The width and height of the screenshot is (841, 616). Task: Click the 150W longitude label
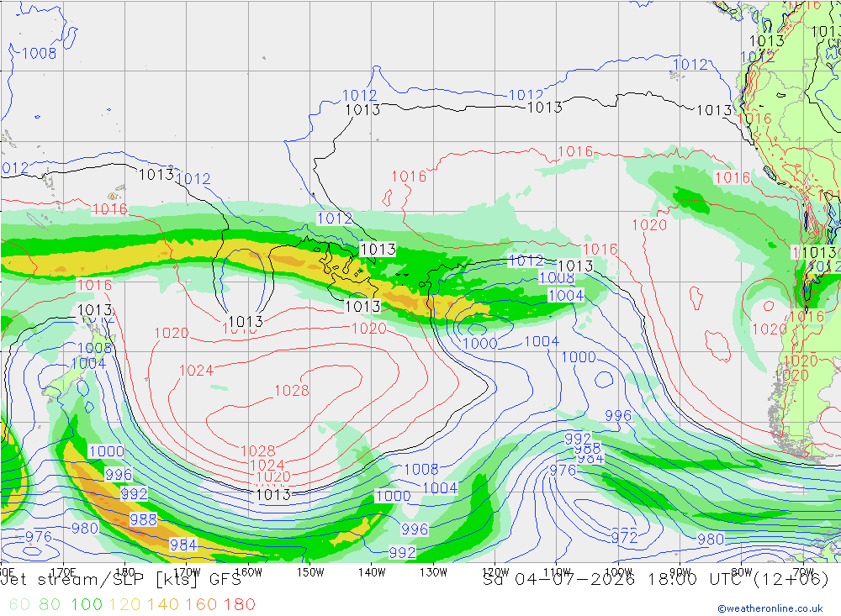310,572
